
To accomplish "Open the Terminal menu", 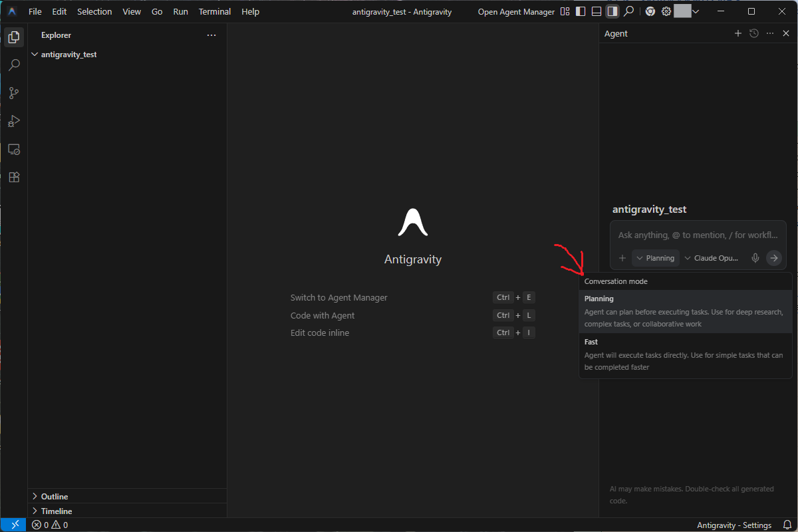I will 215,12.
